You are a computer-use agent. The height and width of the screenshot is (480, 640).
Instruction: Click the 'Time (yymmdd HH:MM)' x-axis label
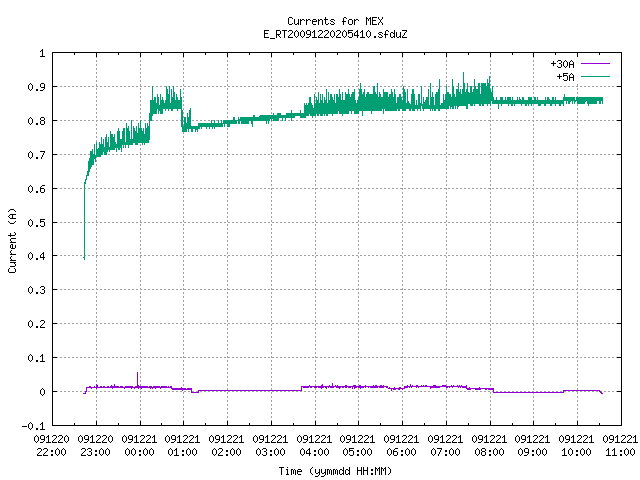coord(335,471)
